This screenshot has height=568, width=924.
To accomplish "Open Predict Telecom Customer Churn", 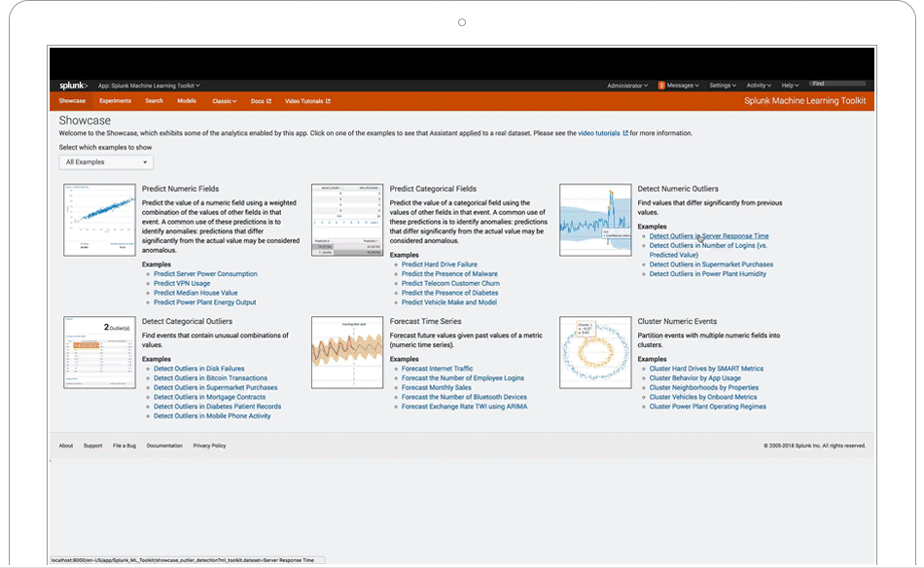I will pyautogui.click(x=450, y=283).
